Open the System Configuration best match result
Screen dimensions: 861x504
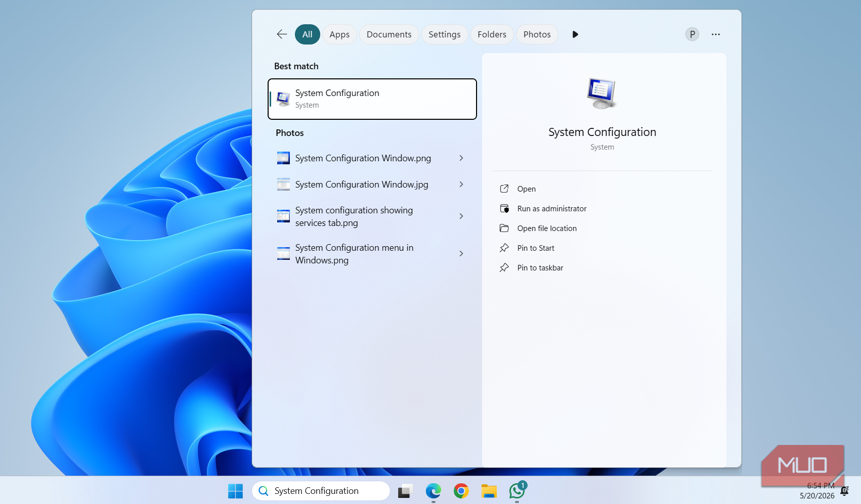(372, 99)
